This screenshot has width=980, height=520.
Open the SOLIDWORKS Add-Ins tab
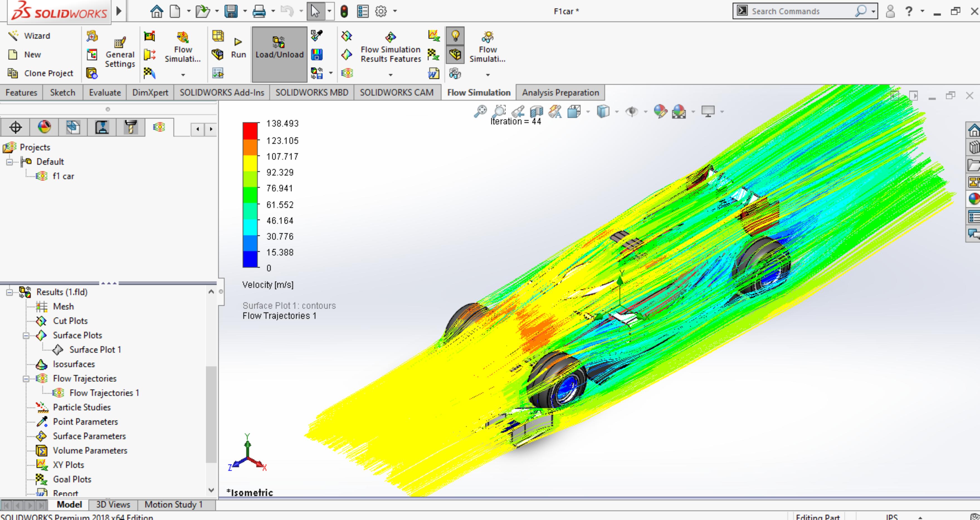(222, 92)
